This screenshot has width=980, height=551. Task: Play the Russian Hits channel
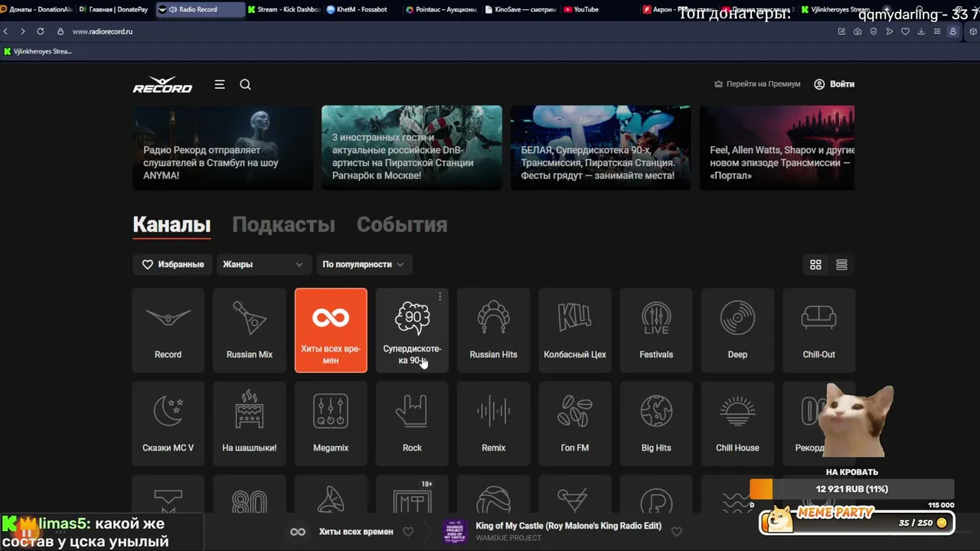pyautogui.click(x=494, y=330)
